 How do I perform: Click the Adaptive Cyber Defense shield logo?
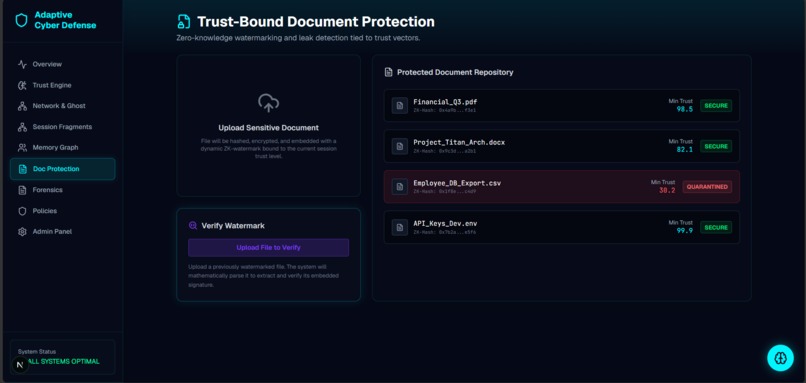(22, 21)
